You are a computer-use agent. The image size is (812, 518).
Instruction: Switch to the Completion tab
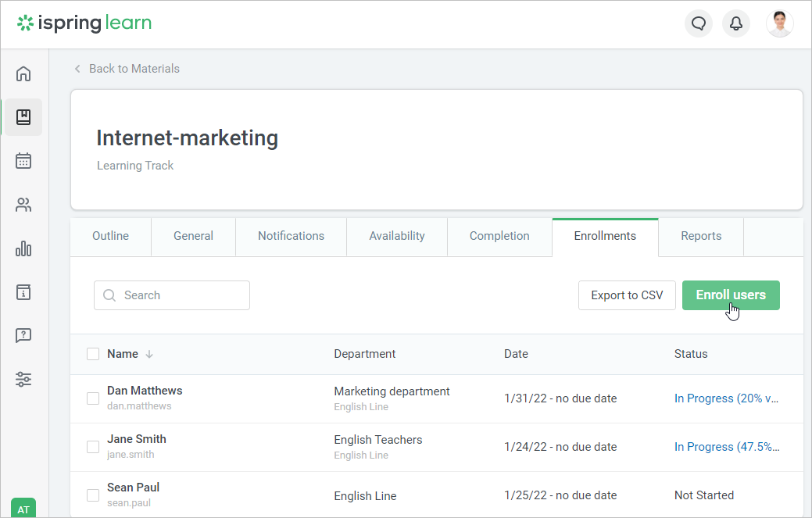499,235
